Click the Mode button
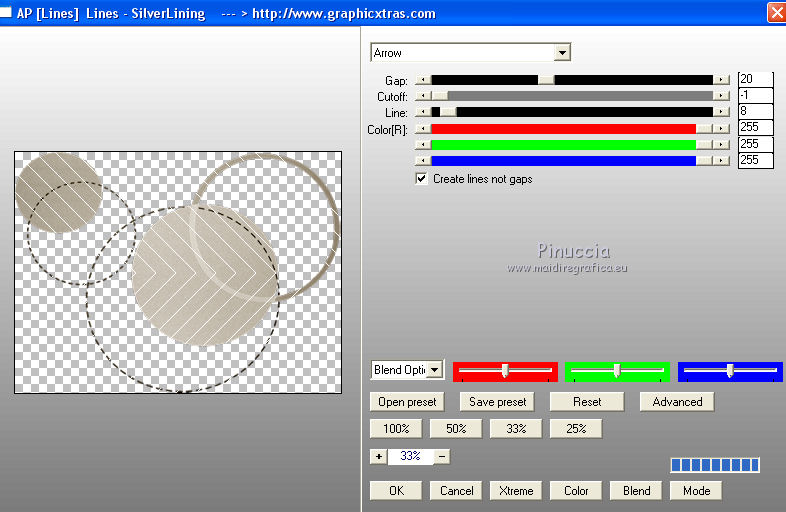The width and height of the screenshot is (786, 512). pyautogui.click(x=696, y=490)
